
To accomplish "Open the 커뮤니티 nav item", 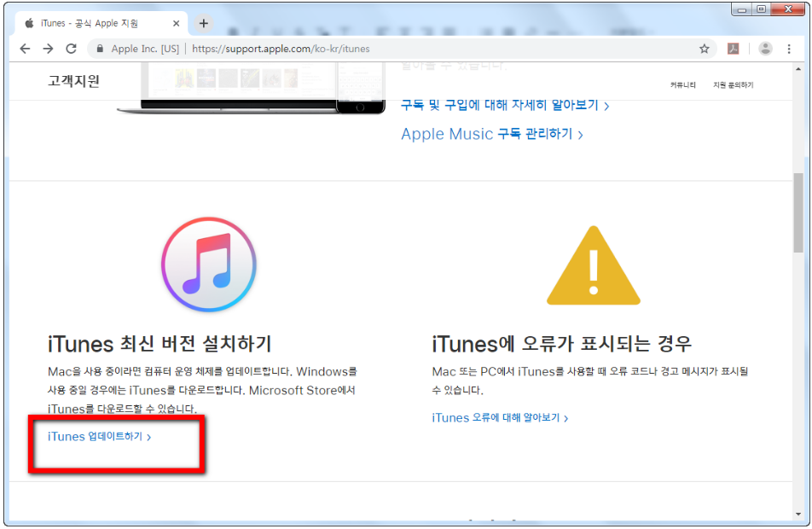I will coord(682,85).
